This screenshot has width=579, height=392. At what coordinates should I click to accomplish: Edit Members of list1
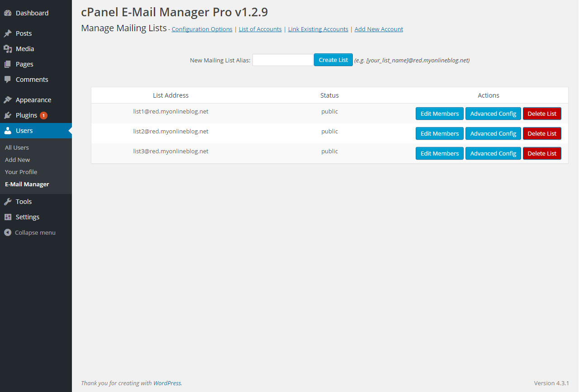pyautogui.click(x=440, y=113)
